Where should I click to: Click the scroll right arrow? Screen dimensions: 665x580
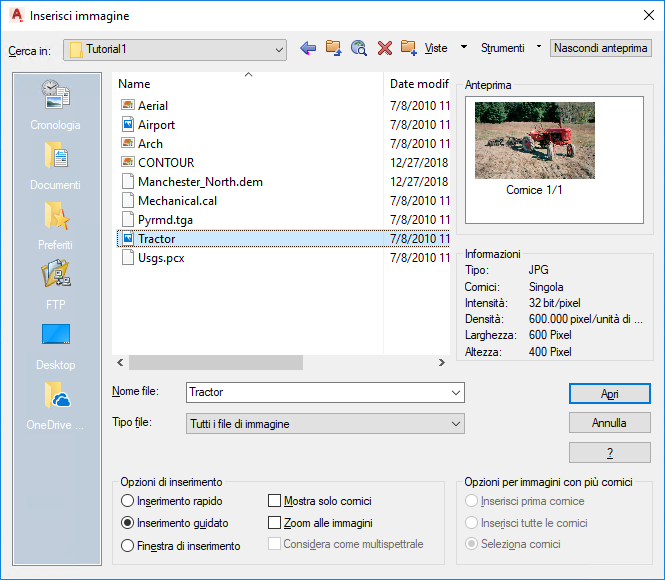click(x=441, y=362)
